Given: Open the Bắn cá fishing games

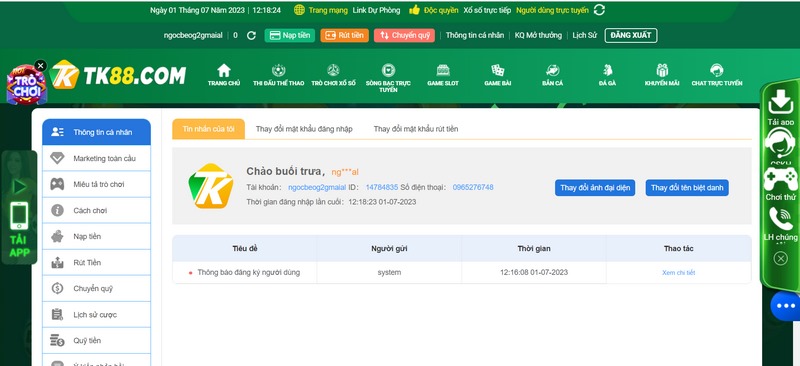Looking at the screenshot, I should (x=553, y=75).
